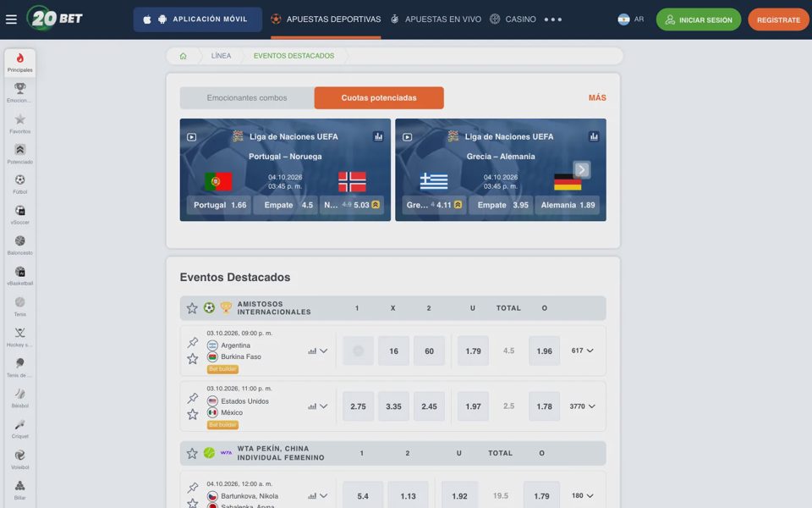
Task: Select vBasketball in the sidebar
Action: click(19, 276)
